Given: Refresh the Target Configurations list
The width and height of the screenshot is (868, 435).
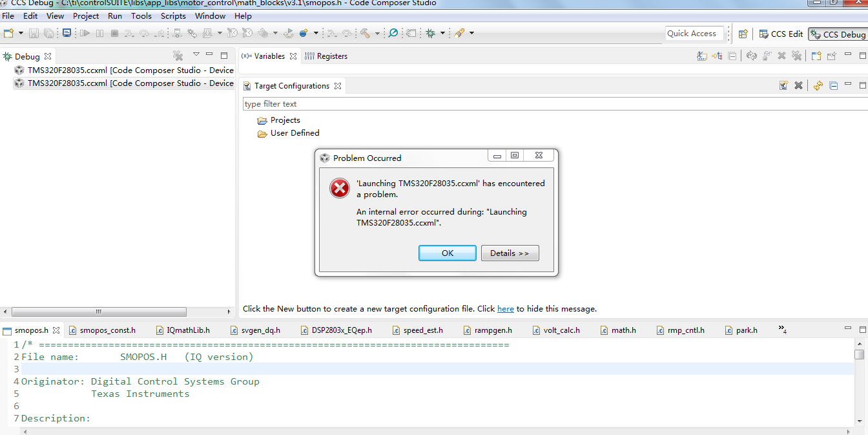Looking at the screenshot, I should [818, 85].
